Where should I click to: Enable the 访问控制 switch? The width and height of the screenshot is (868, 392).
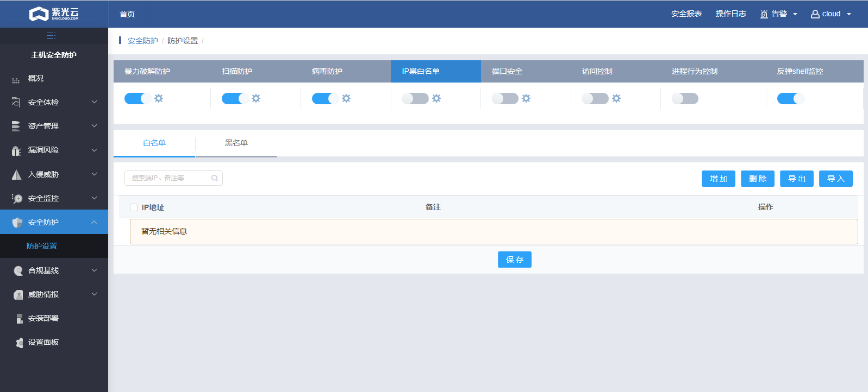(x=595, y=98)
